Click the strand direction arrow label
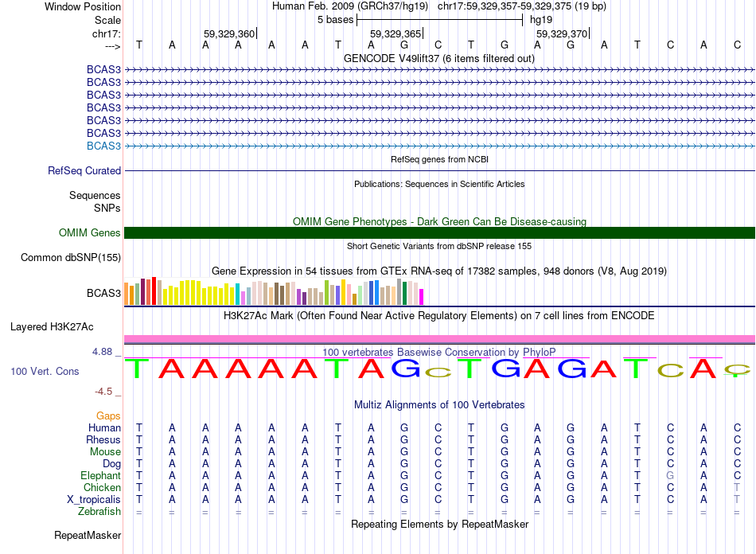756x554 pixels. [x=112, y=46]
